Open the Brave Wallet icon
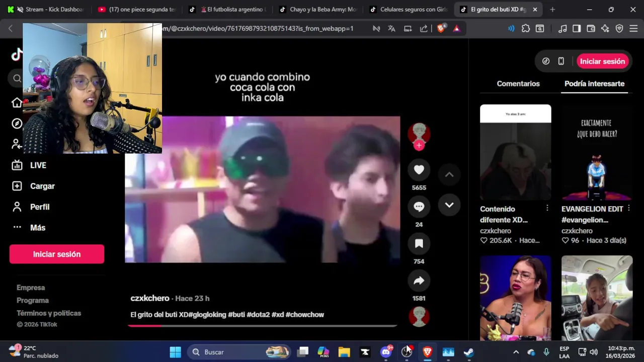This screenshot has width=644, height=362. [591, 29]
